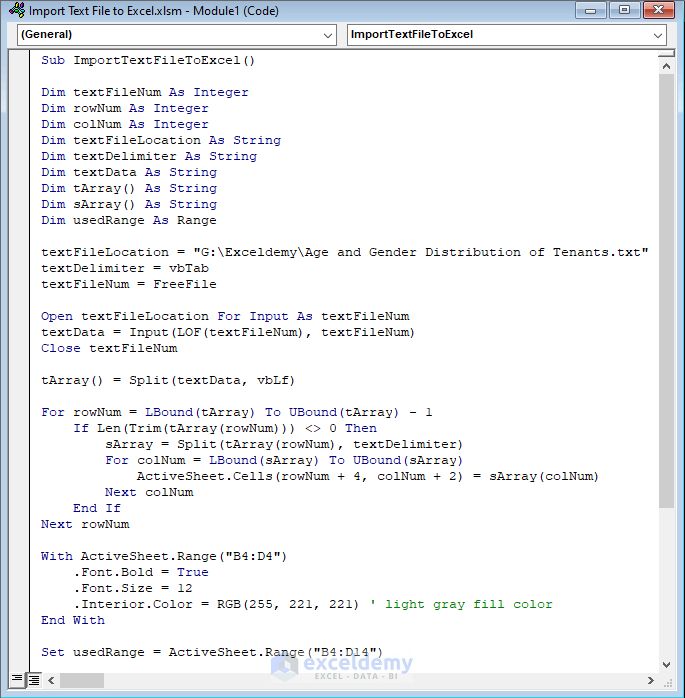The image size is (685, 698).
Task: Click "End If" line
Action: (97, 508)
